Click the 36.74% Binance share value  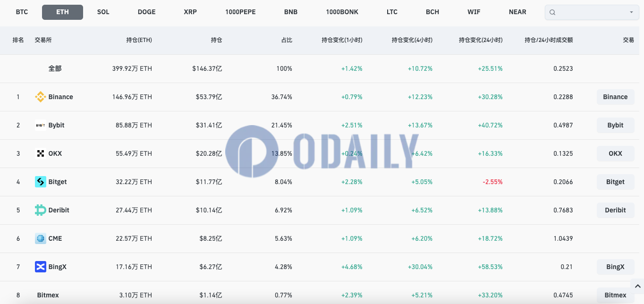[282, 97]
